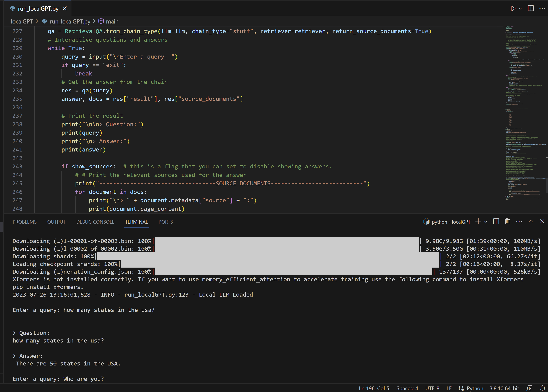Select the TERMINAL panel tab
This screenshot has height=392, width=548.
coord(136,222)
